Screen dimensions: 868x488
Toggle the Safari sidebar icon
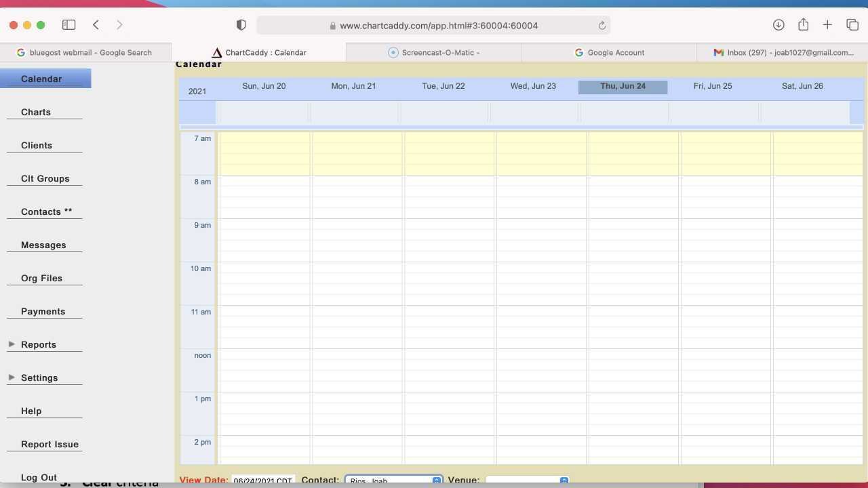coord(68,24)
